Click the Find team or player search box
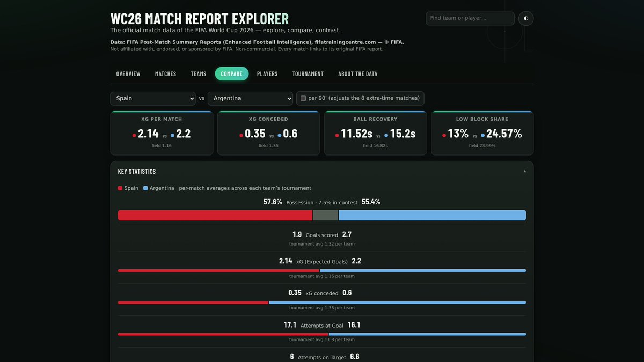 470,18
